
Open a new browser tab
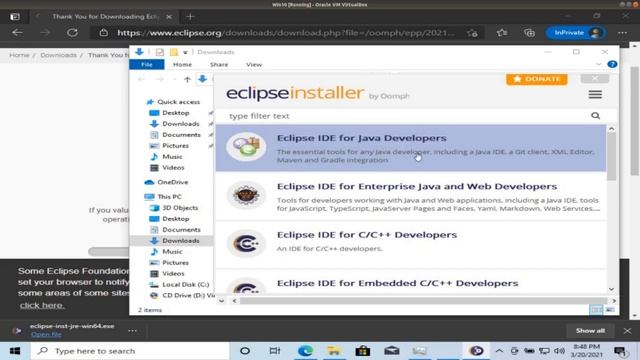pos(190,17)
